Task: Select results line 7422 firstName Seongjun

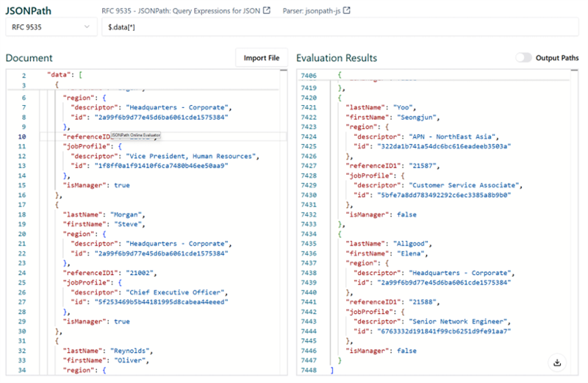Action: pyautogui.click(x=392, y=117)
